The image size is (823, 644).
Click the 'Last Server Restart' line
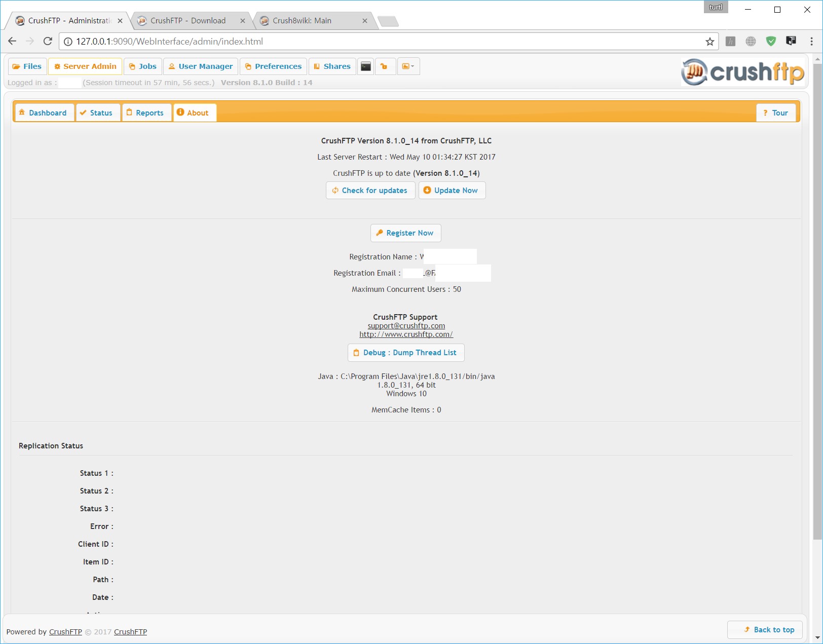click(x=406, y=157)
